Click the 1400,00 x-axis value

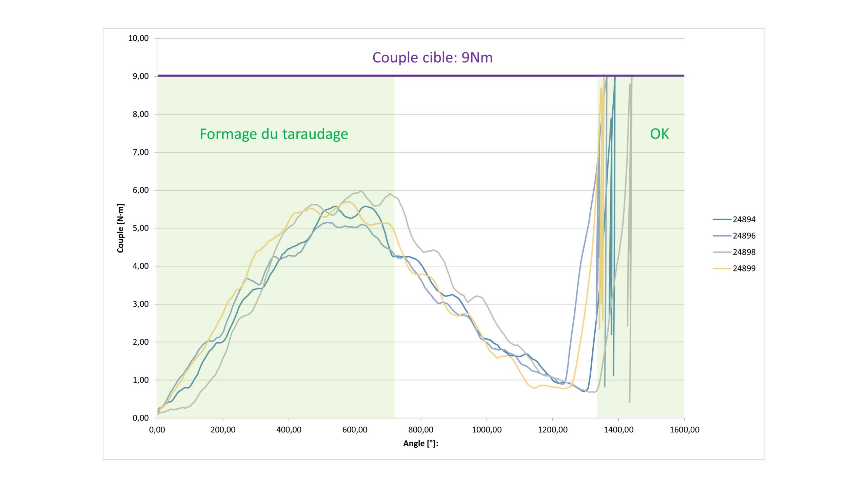pyautogui.click(x=618, y=430)
